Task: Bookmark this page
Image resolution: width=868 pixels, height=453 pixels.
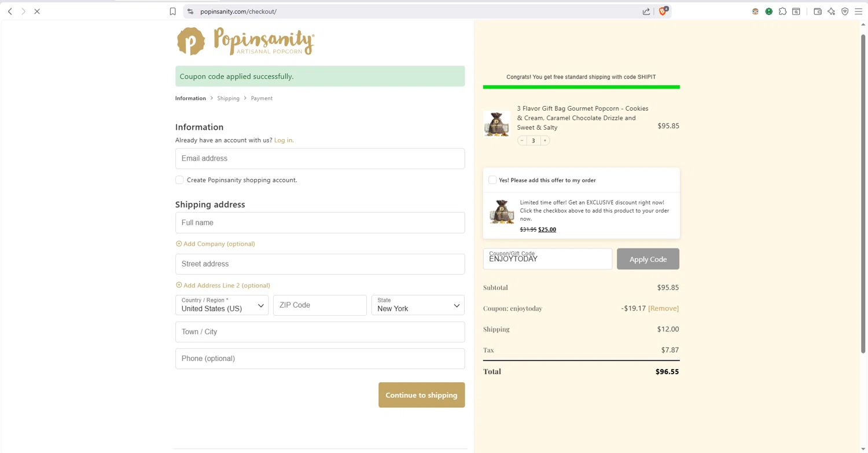Action: [x=172, y=11]
